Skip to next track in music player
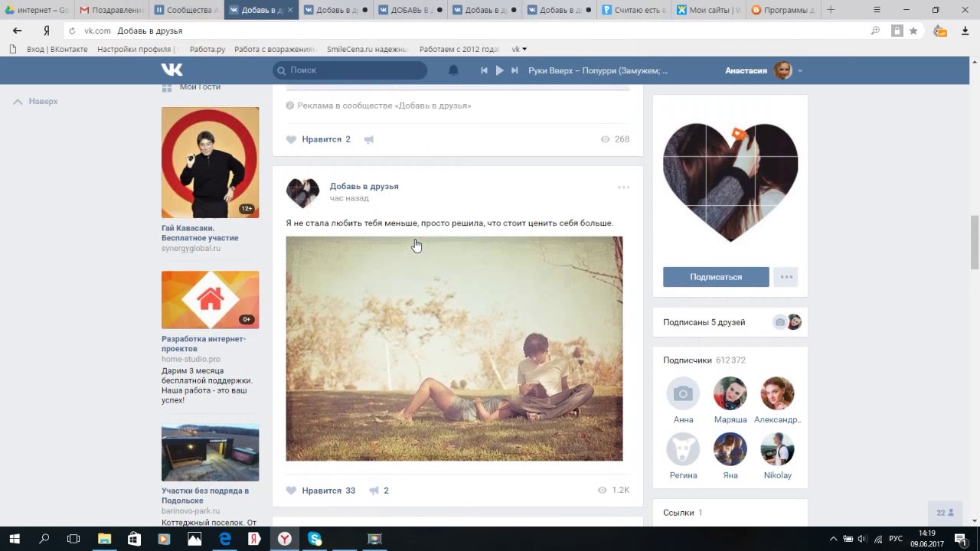Viewport: 980px width, 551px height. [514, 70]
